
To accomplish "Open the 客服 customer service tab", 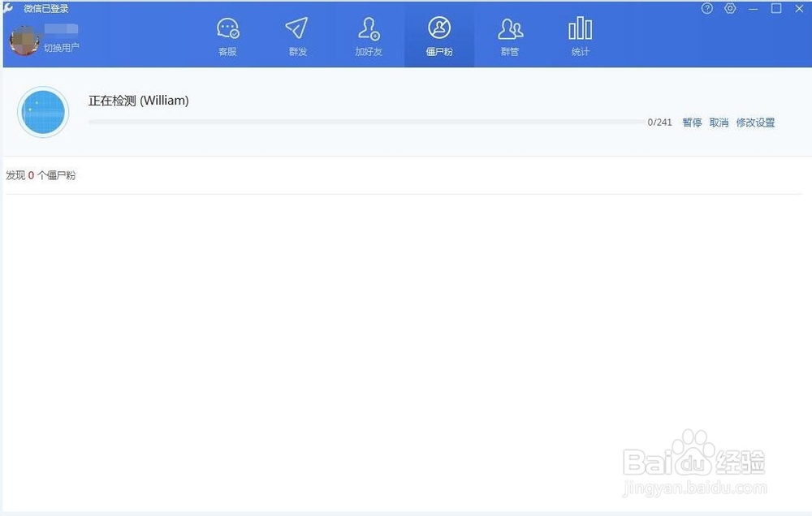I will (x=227, y=37).
